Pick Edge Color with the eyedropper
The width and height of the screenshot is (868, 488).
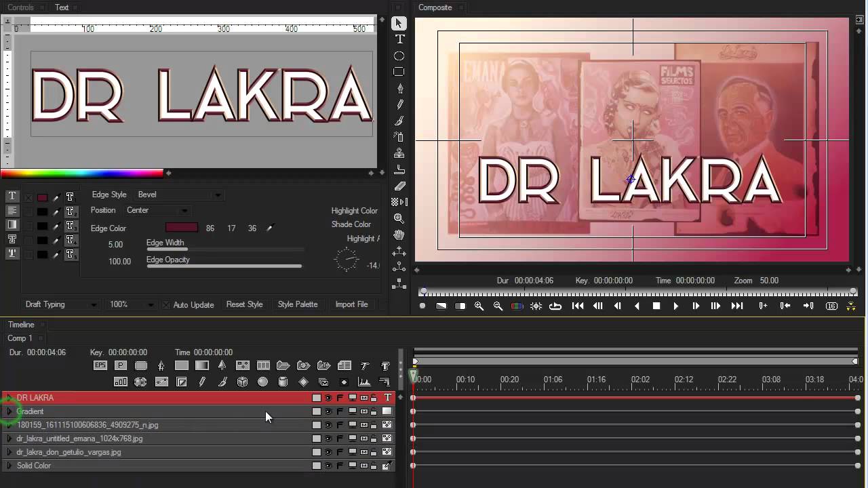[269, 228]
